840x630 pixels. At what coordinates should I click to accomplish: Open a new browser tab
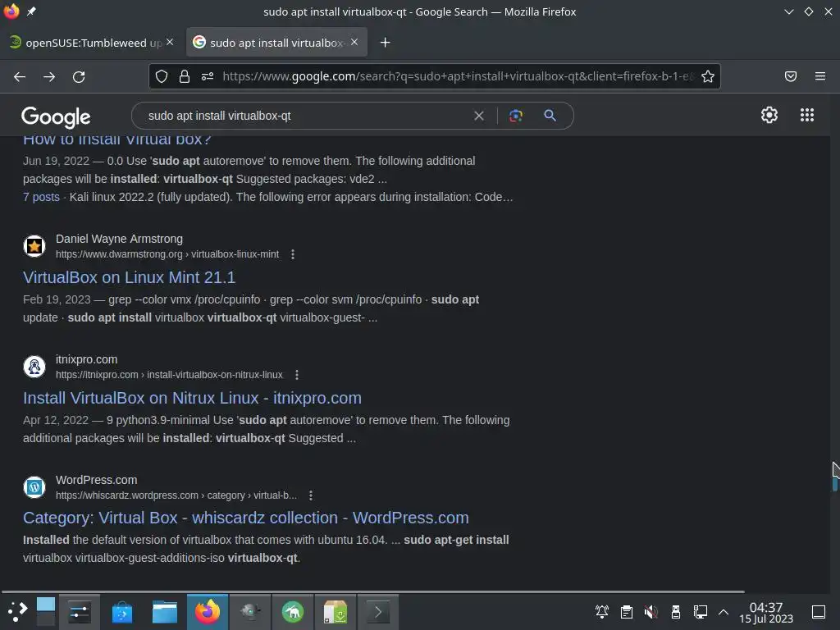(386, 43)
